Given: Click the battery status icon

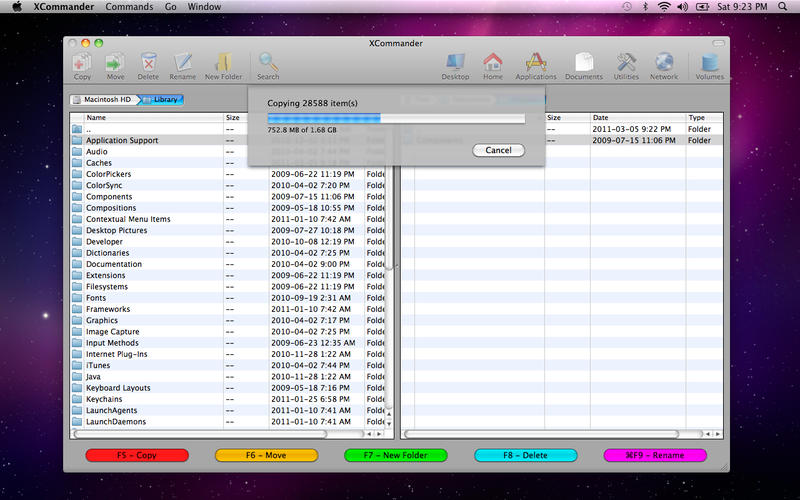Looking at the screenshot, I should pyautogui.click(x=703, y=7).
